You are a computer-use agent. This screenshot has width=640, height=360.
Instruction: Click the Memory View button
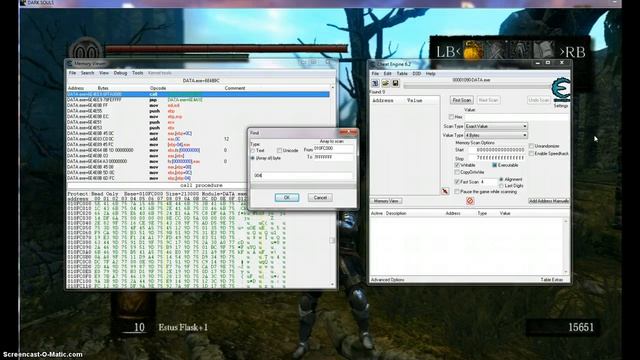386,201
